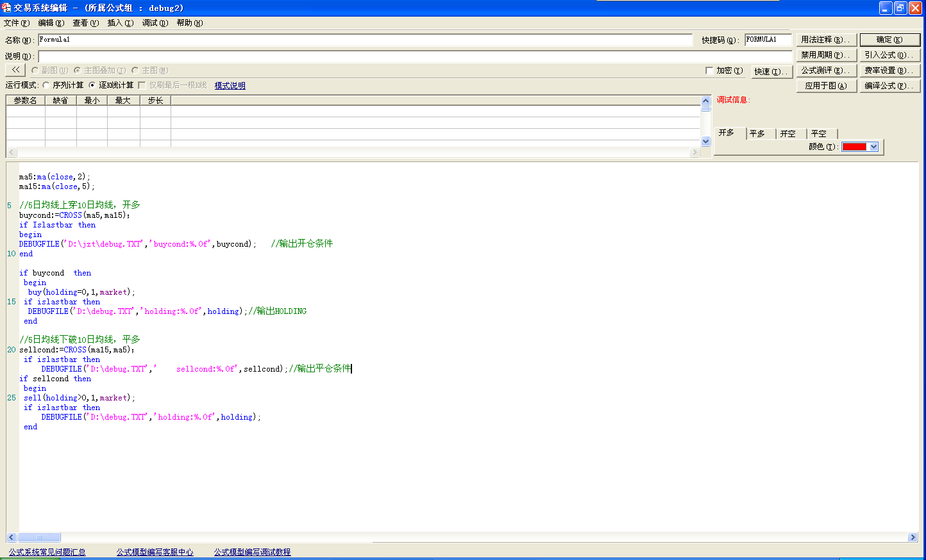The image size is (926, 560).
Task: Click code editor horizontal scroll right arrow
Action: pyautogui.click(x=913, y=538)
